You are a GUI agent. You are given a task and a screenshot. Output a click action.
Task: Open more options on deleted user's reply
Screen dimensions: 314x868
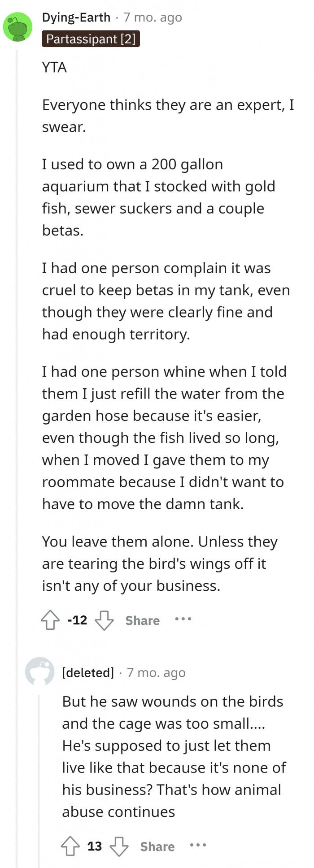click(x=198, y=845)
